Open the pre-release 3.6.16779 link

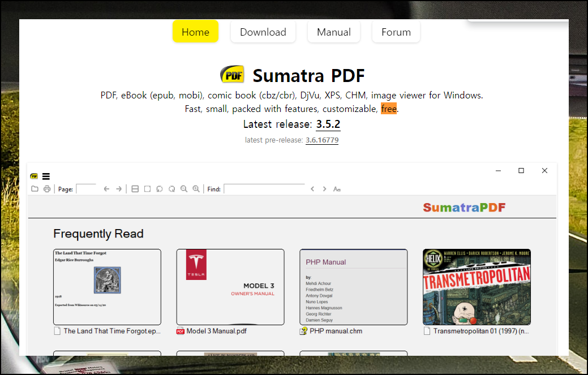click(322, 140)
